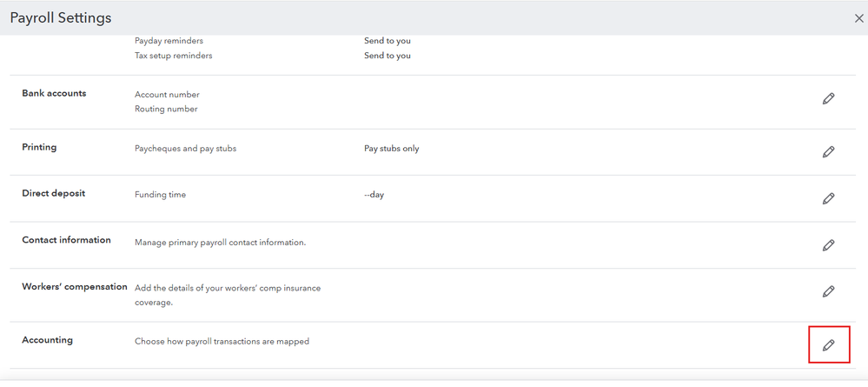The width and height of the screenshot is (868, 387).
Task: Select the Workers' compensation heading
Action: pos(74,287)
